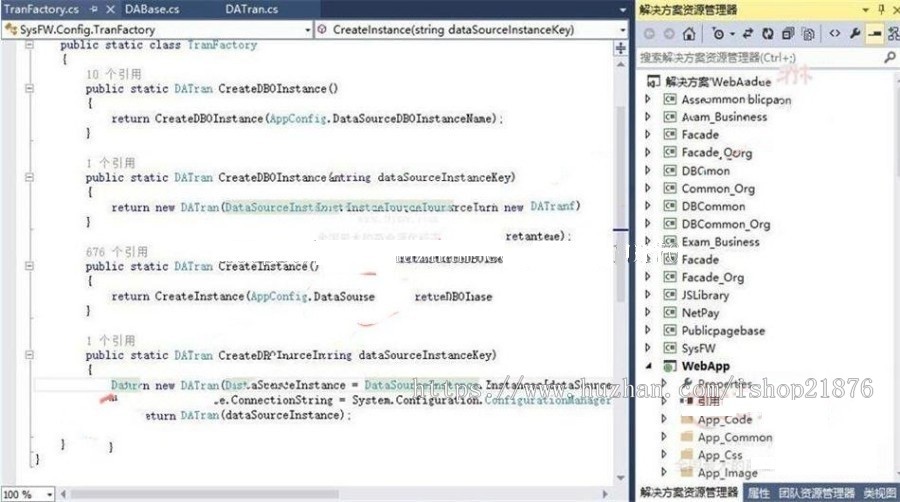Toggle the highlighted Preview Selected Items button
Image resolution: width=900 pixels, height=502 pixels.
(x=874, y=34)
